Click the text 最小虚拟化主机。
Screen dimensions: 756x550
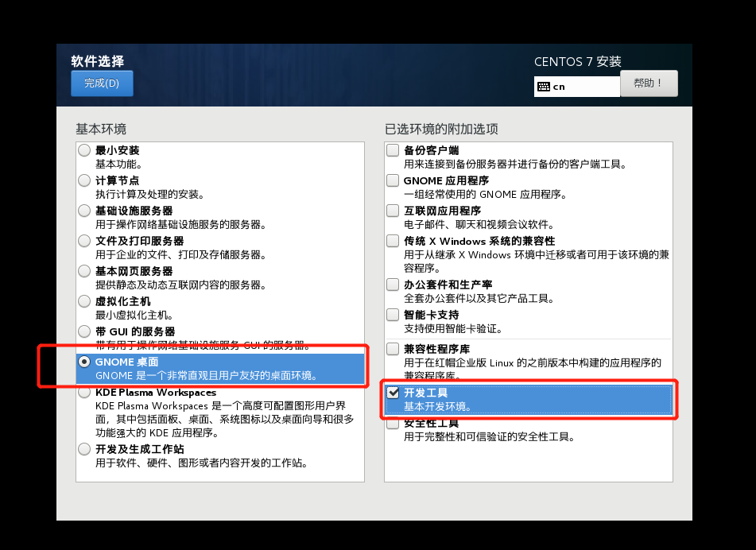[x=134, y=316]
